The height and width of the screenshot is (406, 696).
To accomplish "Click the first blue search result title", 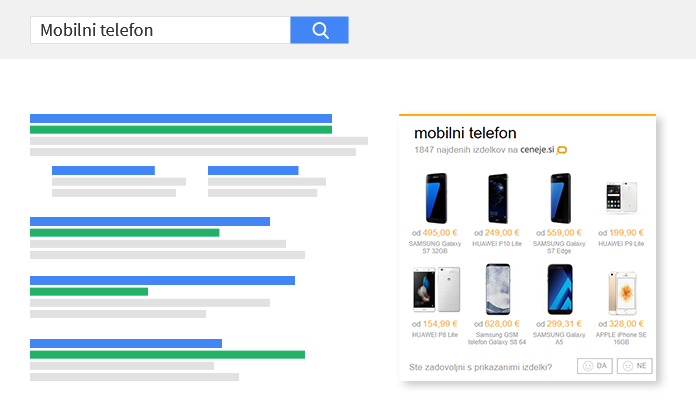I will coord(181,118).
